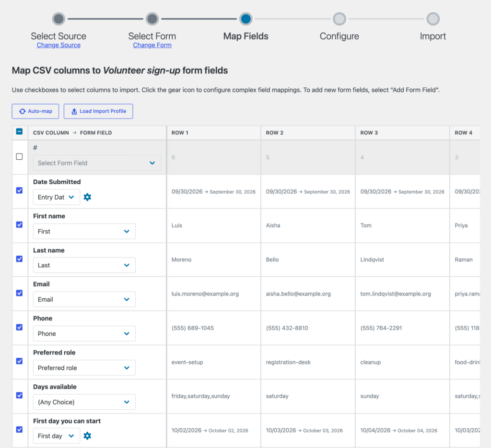Open the First day dropdown
The image size is (491, 448).
pyautogui.click(x=57, y=436)
